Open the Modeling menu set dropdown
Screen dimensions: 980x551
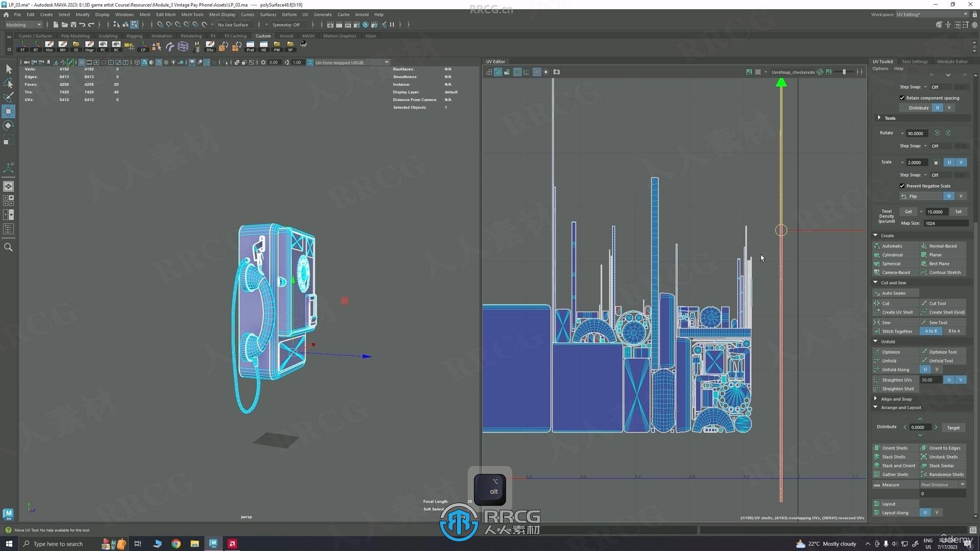(x=23, y=24)
